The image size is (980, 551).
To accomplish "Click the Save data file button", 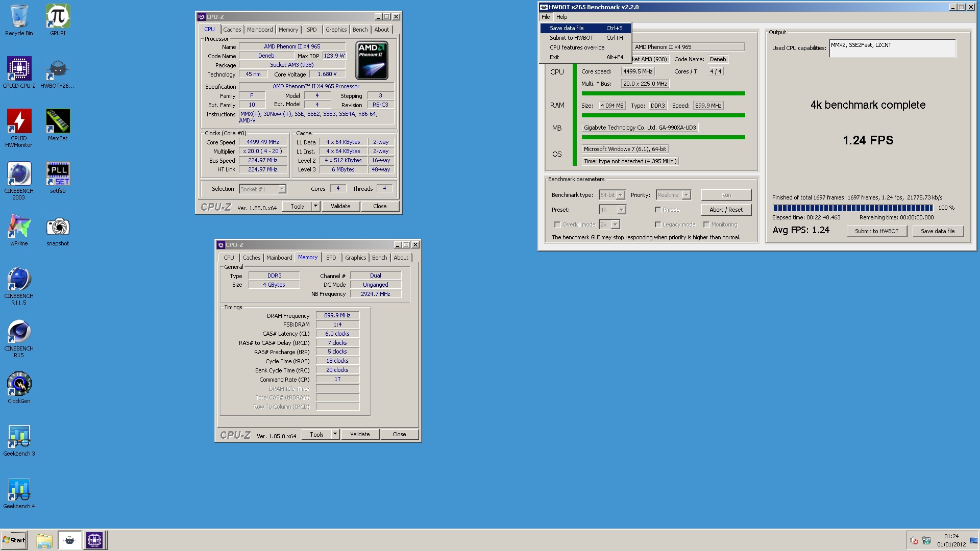I will [937, 231].
